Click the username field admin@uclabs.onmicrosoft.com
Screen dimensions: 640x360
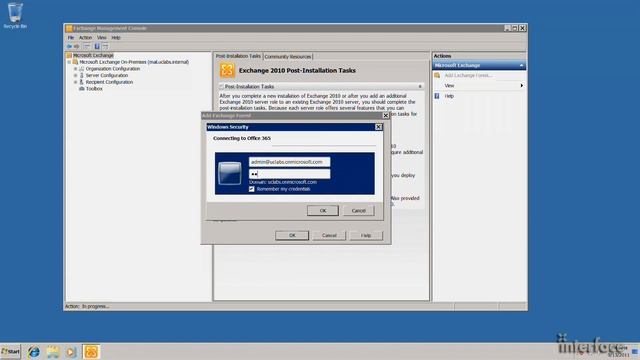click(x=289, y=162)
